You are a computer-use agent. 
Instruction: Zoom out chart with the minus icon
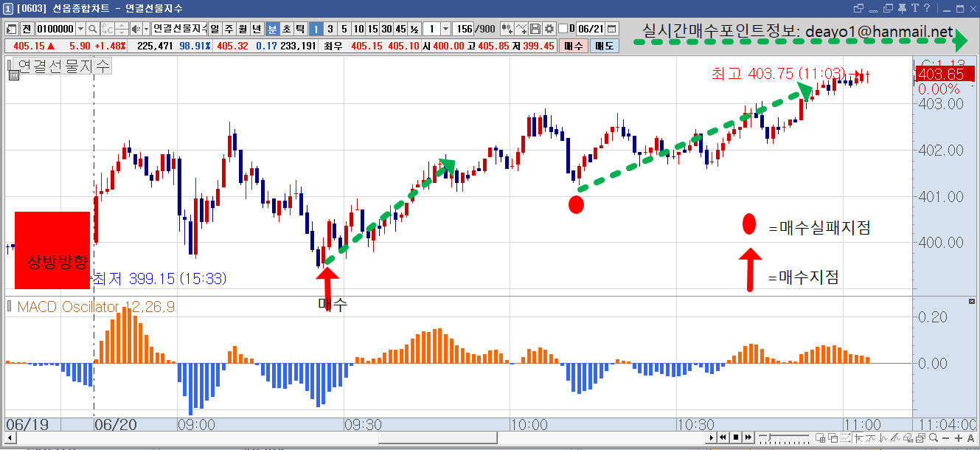pos(946,438)
